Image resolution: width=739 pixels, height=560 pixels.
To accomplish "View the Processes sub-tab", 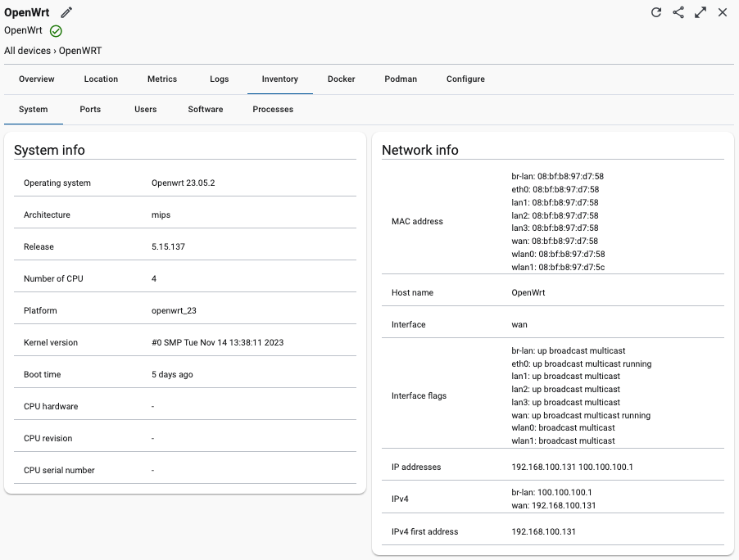I will [273, 110].
